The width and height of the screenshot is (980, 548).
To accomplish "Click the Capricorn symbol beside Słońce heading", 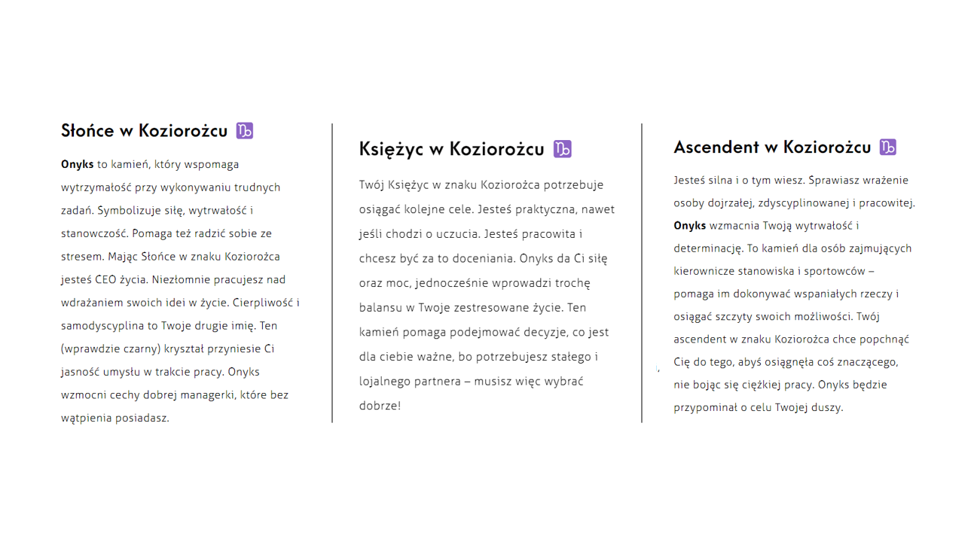I will click(x=245, y=131).
